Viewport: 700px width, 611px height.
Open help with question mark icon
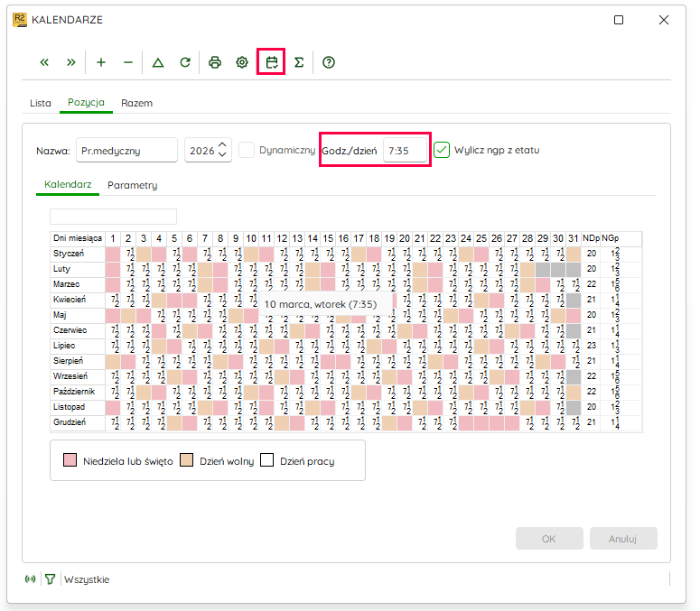[x=329, y=62]
